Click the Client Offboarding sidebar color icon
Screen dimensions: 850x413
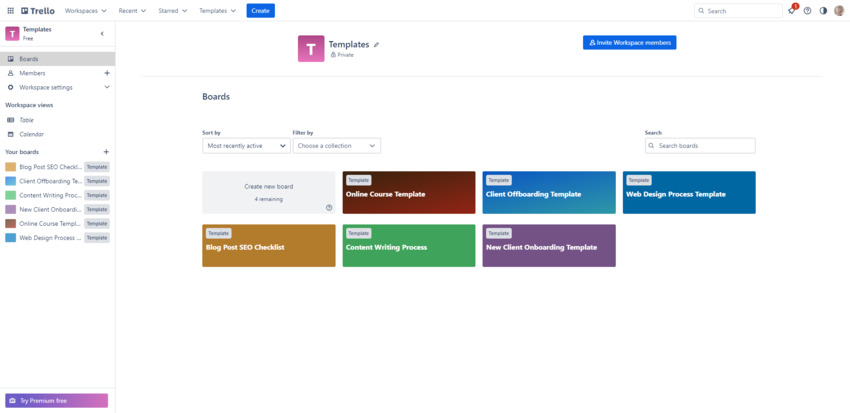(x=11, y=181)
